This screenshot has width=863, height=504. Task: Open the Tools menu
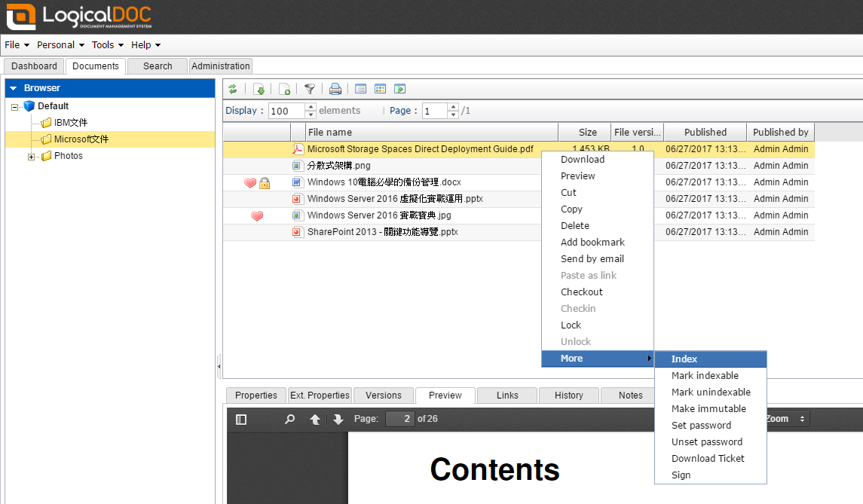pyautogui.click(x=108, y=45)
